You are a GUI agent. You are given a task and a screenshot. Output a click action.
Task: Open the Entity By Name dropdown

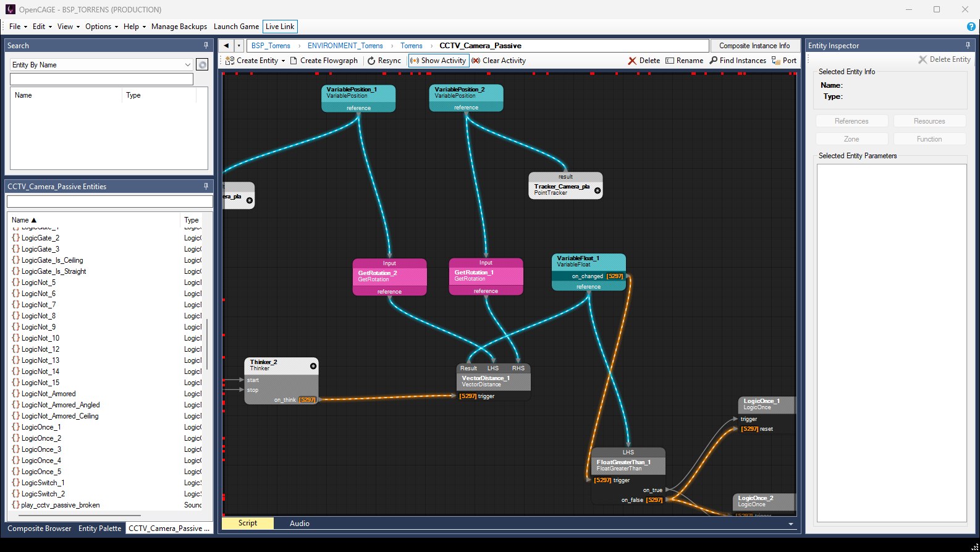188,65
